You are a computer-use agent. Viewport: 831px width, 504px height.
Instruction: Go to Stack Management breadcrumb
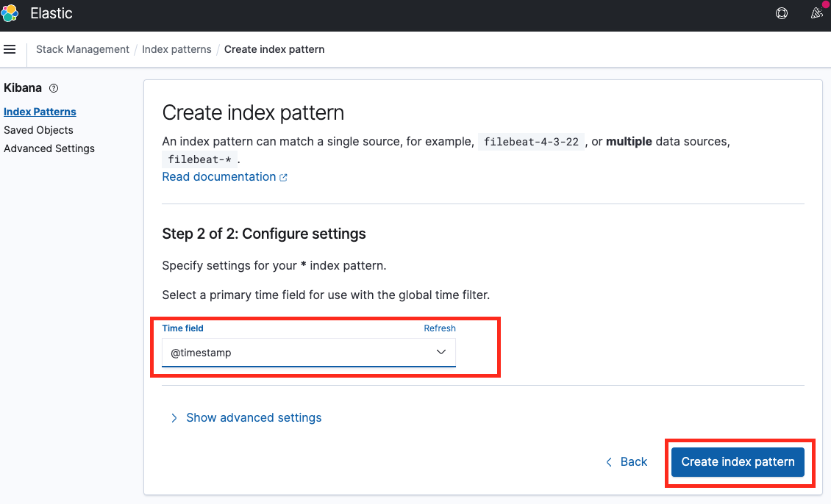click(82, 49)
